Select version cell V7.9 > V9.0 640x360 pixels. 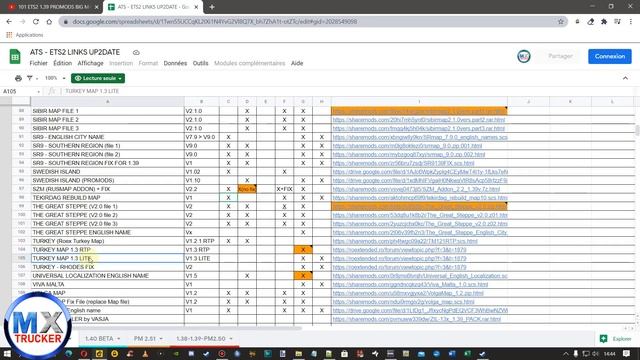coord(202,137)
